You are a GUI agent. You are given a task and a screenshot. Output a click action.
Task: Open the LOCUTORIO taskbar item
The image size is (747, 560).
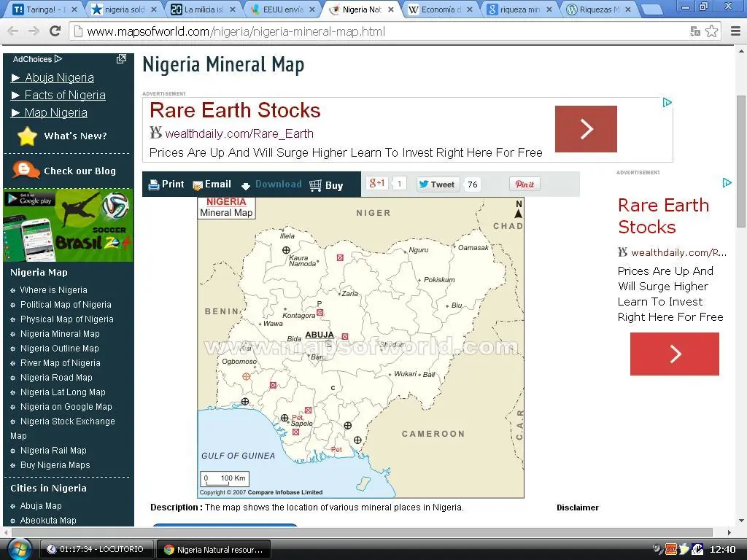pyautogui.click(x=96, y=550)
